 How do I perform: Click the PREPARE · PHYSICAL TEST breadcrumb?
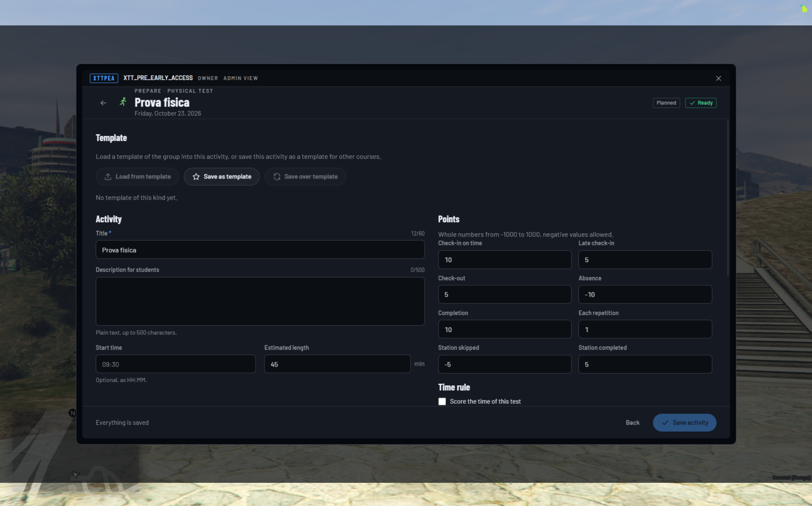pos(174,91)
